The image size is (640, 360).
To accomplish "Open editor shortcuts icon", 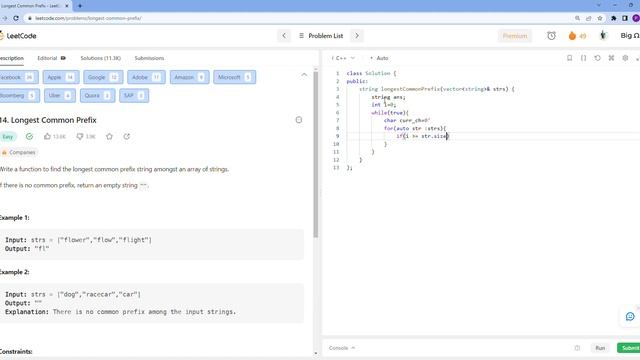I will (x=611, y=58).
